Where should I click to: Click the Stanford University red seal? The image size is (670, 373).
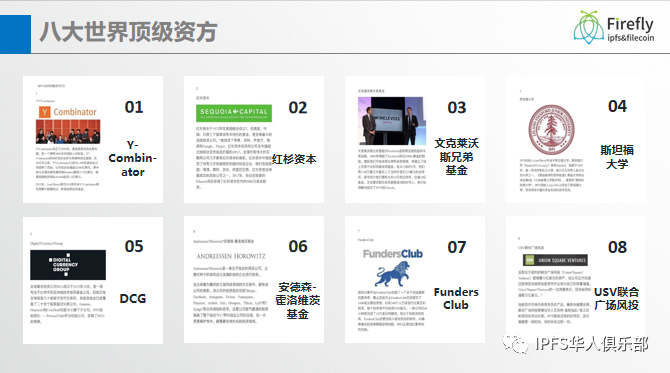click(x=552, y=130)
